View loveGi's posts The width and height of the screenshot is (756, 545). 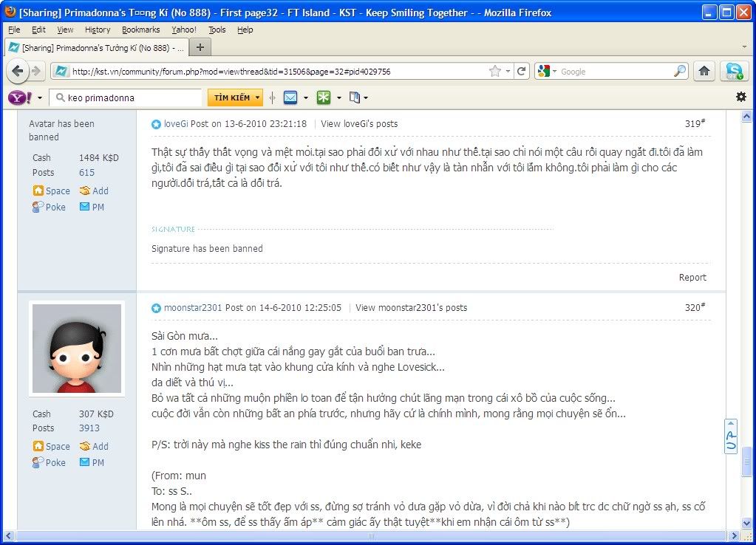click(359, 124)
